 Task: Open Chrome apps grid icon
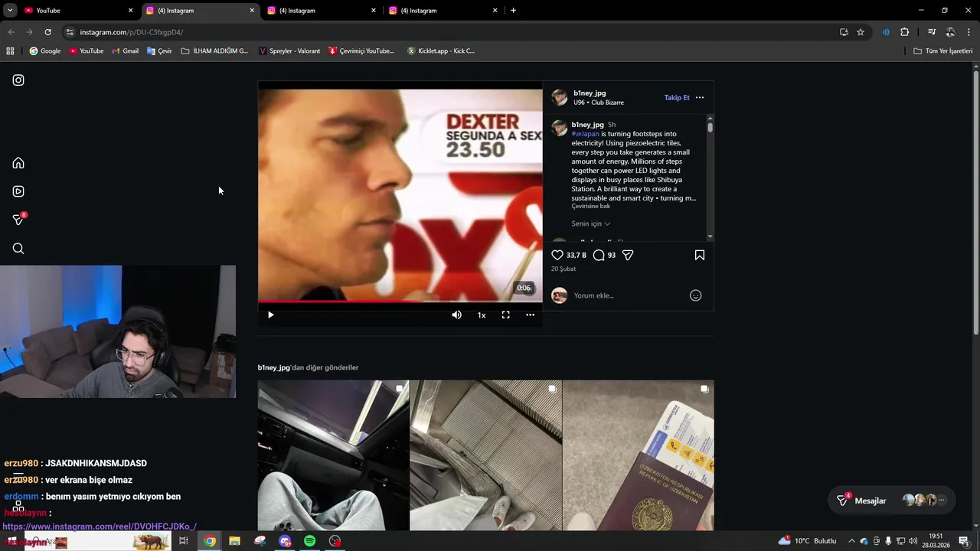coord(10,51)
